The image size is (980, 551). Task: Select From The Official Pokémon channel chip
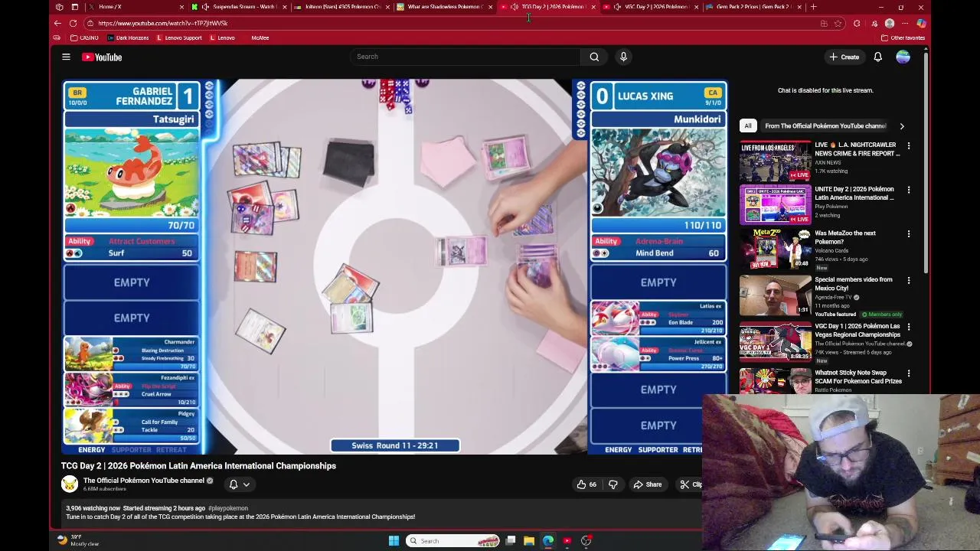[x=825, y=126]
